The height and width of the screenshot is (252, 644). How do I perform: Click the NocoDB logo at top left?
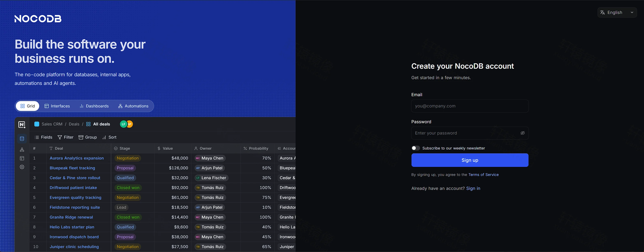click(x=38, y=19)
